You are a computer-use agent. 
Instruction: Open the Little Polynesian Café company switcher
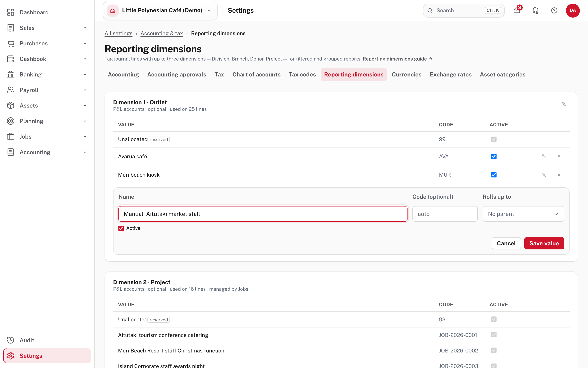click(160, 10)
